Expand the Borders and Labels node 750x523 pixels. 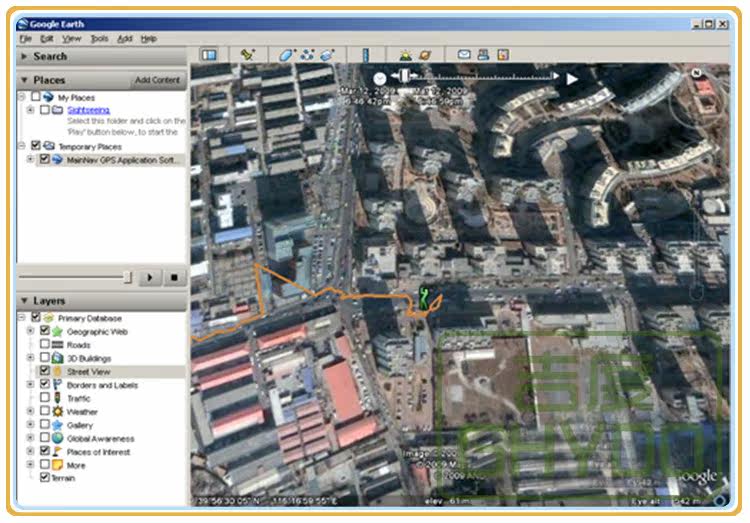point(31,384)
